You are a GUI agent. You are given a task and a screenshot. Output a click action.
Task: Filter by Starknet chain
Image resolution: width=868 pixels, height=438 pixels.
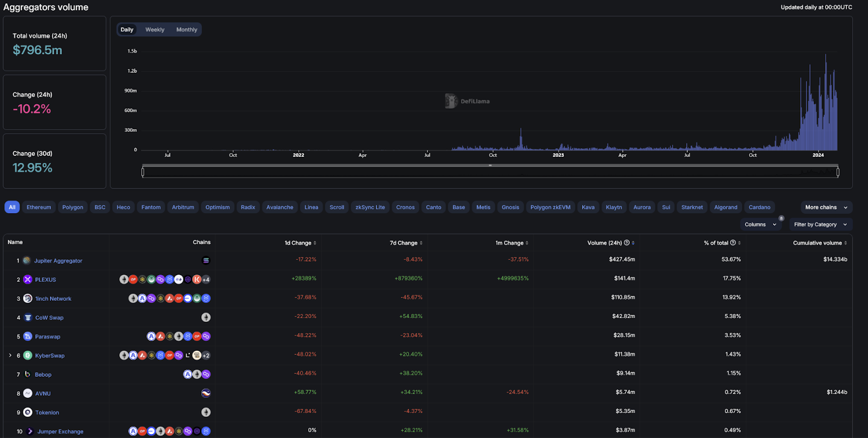[692, 207]
